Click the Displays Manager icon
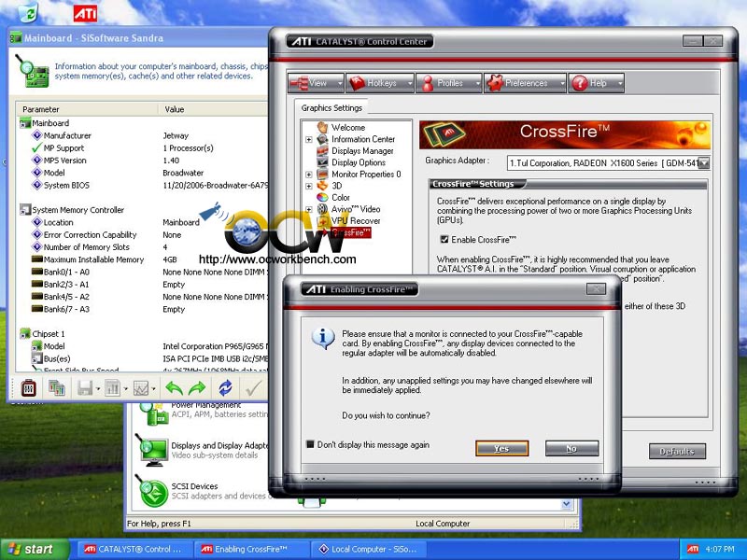The height and width of the screenshot is (560, 747). 322,150
